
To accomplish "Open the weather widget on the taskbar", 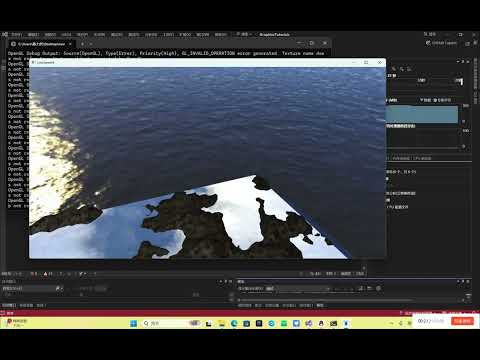I will [17, 323].
